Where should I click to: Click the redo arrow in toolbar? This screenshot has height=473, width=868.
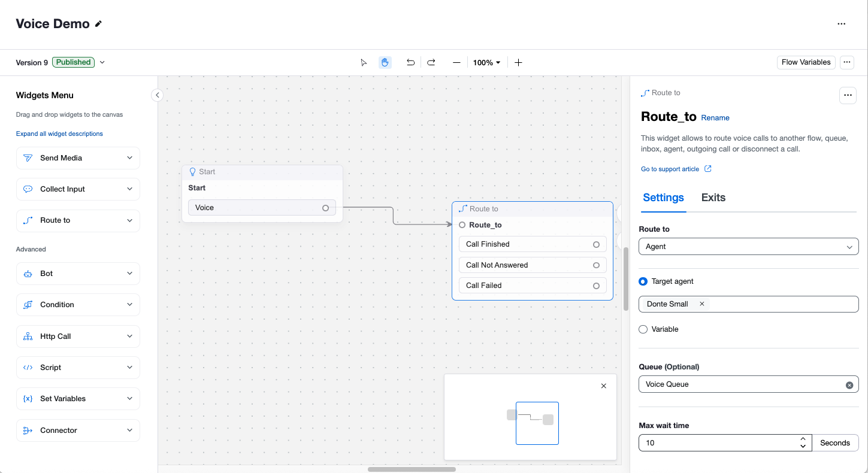(431, 62)
